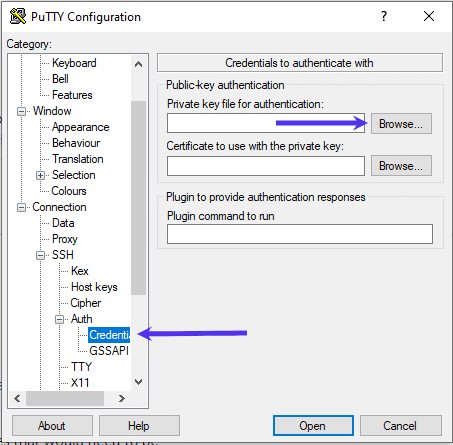Expand the Selection tree node
The height and width of the screenshot is (445, 453).
40,175
